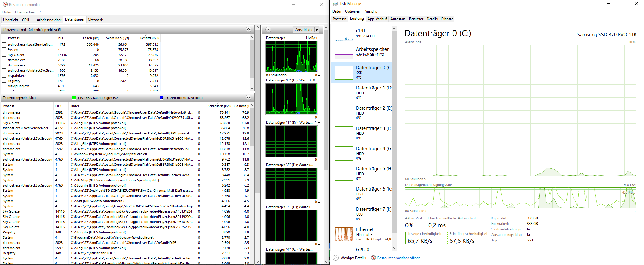Switch to Netzwerk tab

(x=95, y=20)
